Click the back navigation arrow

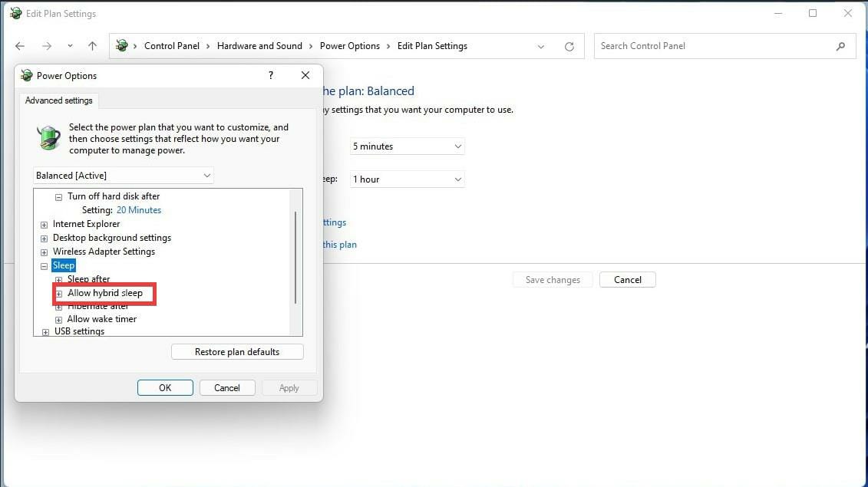coord(20,46)
